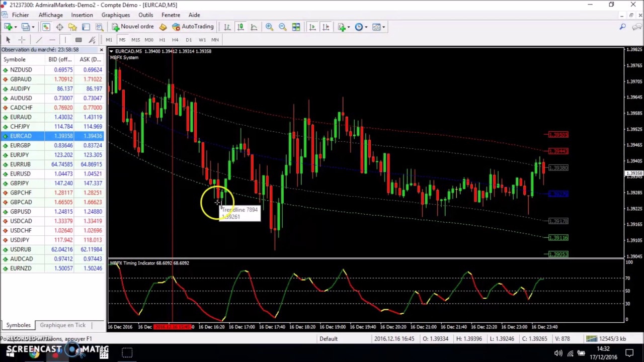Expand the new chart dropdown arrow
This screenshot has height=362, width=644.
15,27
